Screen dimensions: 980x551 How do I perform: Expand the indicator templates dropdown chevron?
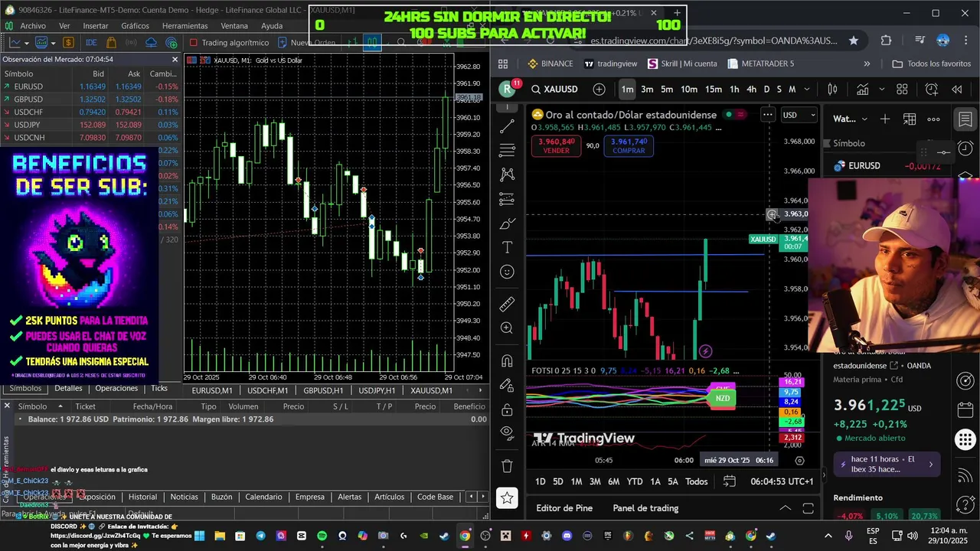[x=884, y=90]
